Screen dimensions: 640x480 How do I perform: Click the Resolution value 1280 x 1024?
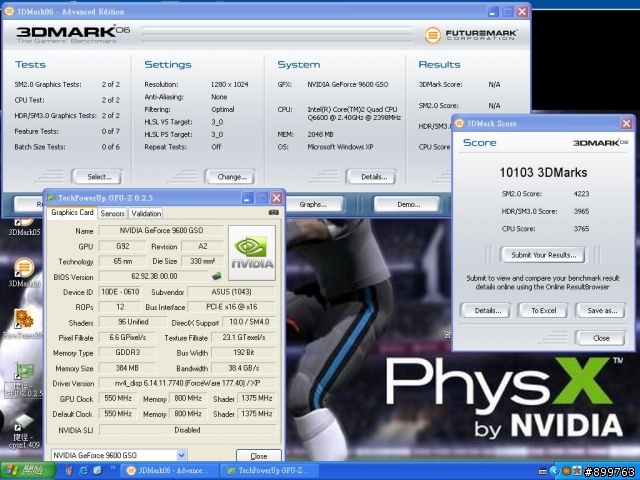point(229,84)
